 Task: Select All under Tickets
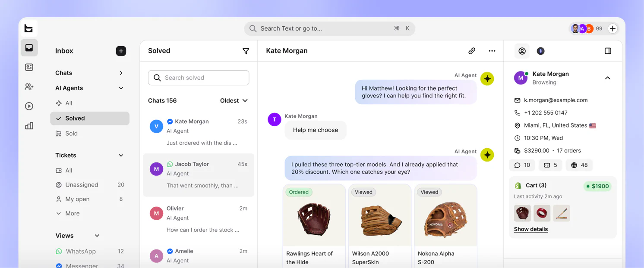90,171
